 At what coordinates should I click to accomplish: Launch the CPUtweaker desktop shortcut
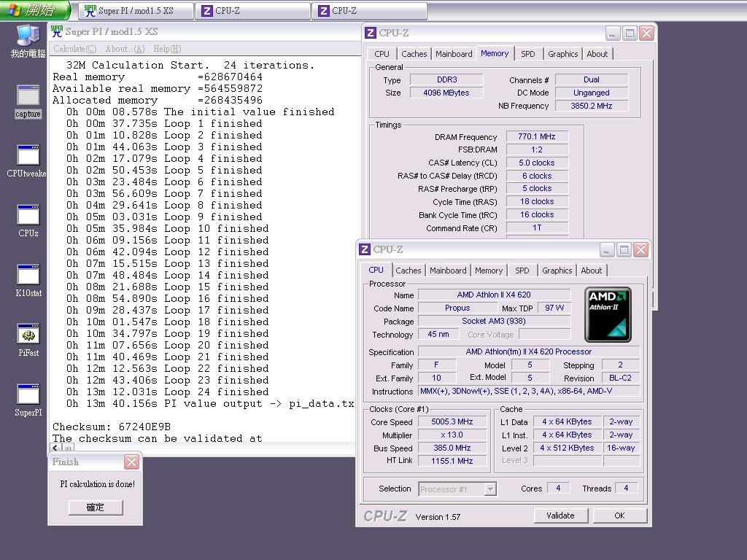click(x=27, y=161)
